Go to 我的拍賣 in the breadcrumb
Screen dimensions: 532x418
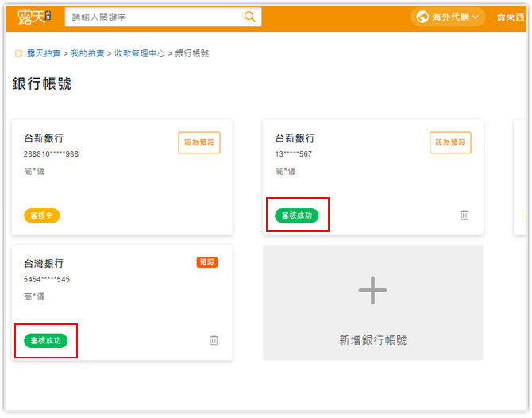click(x=87, y=54)
